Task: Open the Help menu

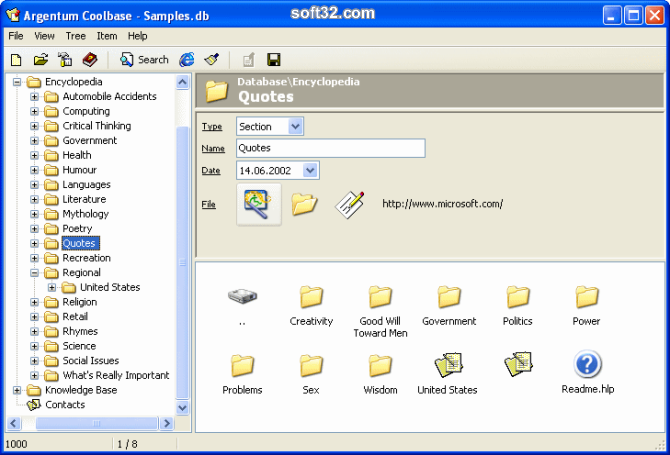Action: click(x=138, y=36)
